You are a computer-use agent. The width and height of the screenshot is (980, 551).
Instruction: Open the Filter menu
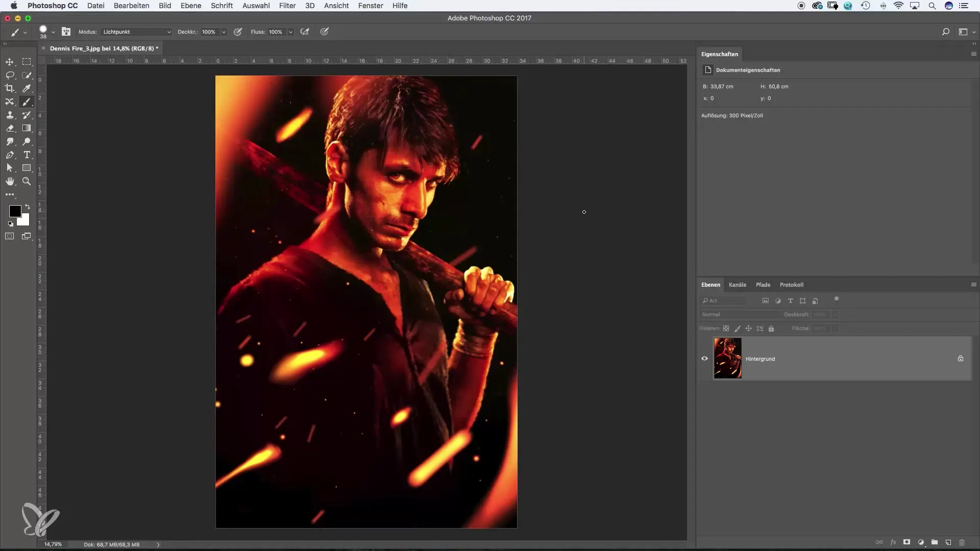tap(287, 6)
